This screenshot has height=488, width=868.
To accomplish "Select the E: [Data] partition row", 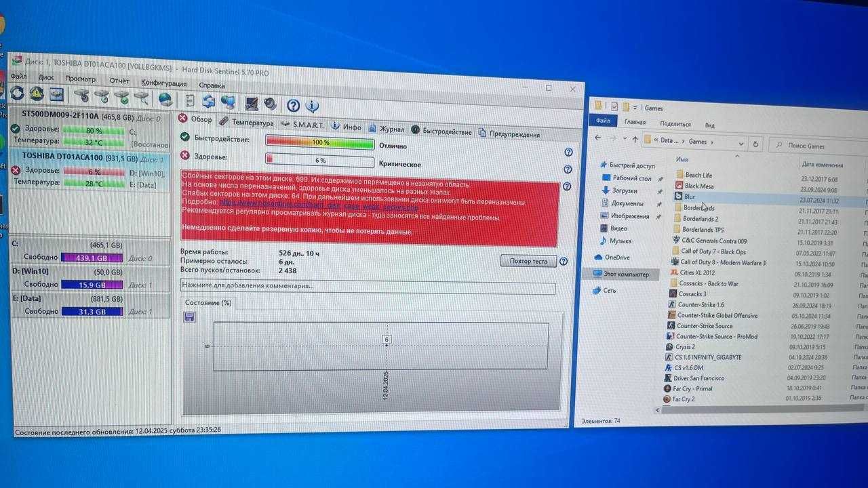I will pyautogui.click(x=89, y=305).
